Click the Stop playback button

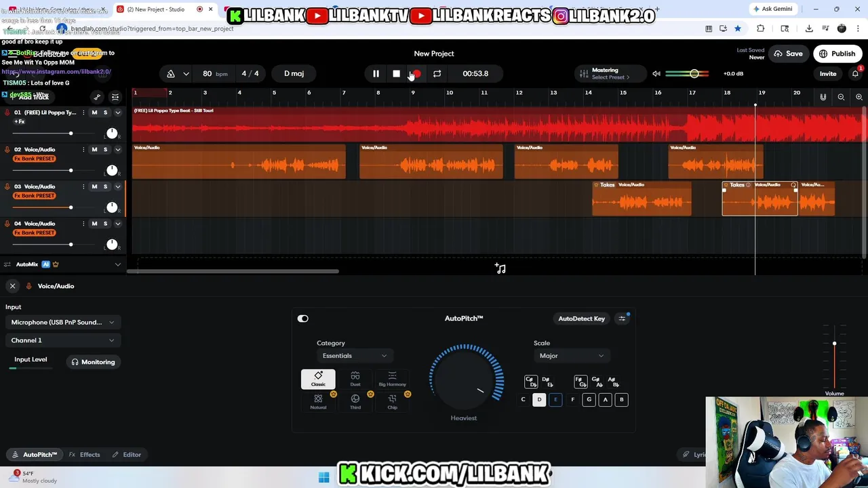[x=396, y=73]
